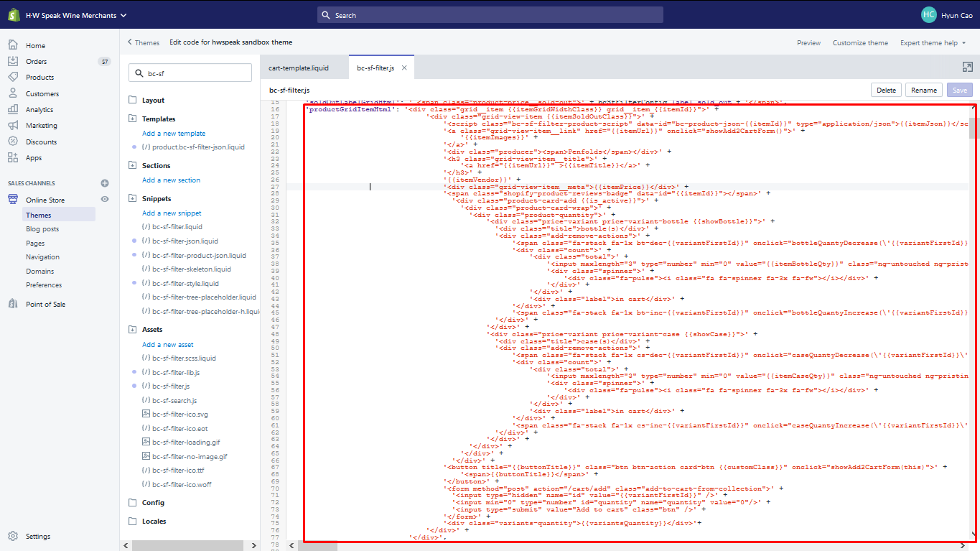Viewport: 980px width, 551px height.
Task: Click Add a new asset
Action: 168,344
